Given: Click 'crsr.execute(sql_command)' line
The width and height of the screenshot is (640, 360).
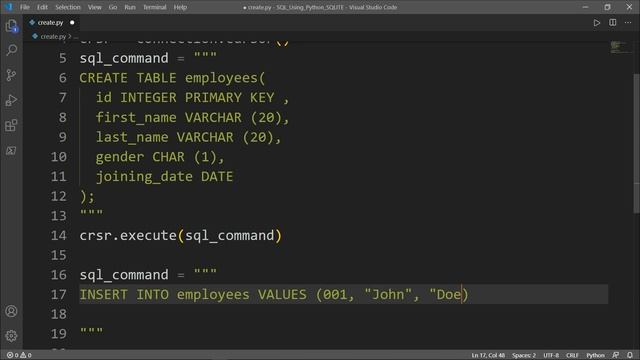Looking at the screenshot, I should tap(180, 236).
